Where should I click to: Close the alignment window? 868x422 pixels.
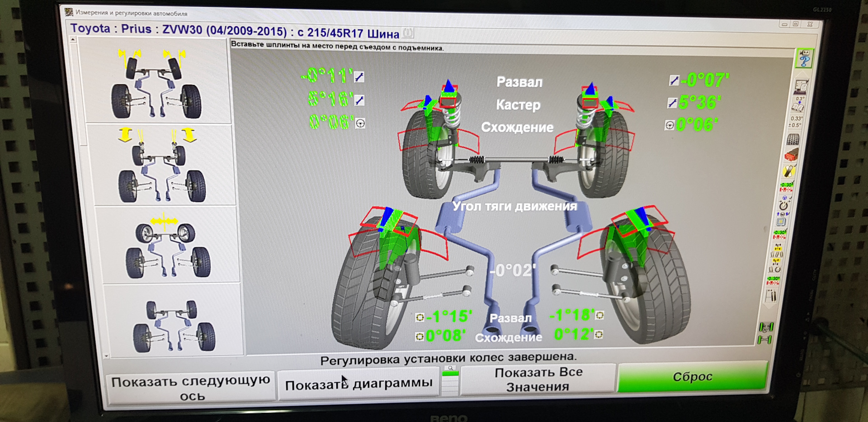point(810,24)
